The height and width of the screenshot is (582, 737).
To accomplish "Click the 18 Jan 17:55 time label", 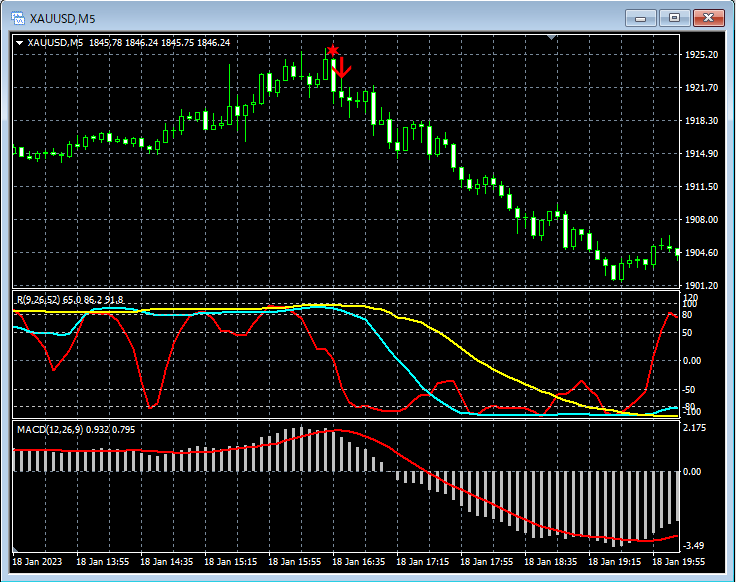I will pos(486,562).
